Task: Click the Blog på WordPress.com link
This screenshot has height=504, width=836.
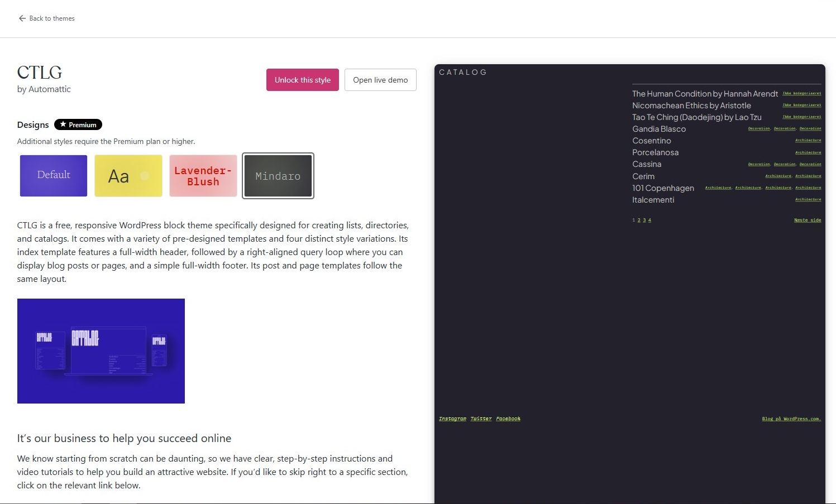Action: tap(791, 419)
